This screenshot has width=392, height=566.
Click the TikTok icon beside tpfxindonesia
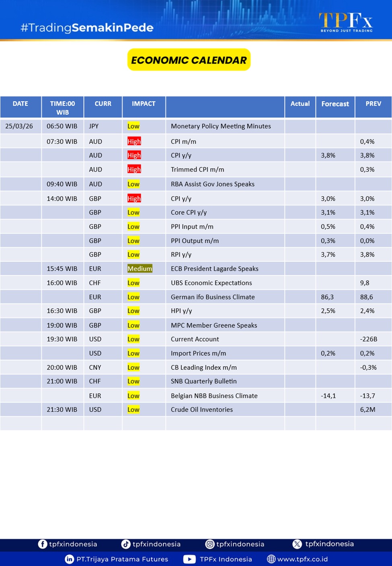click(x=126, y=544)
